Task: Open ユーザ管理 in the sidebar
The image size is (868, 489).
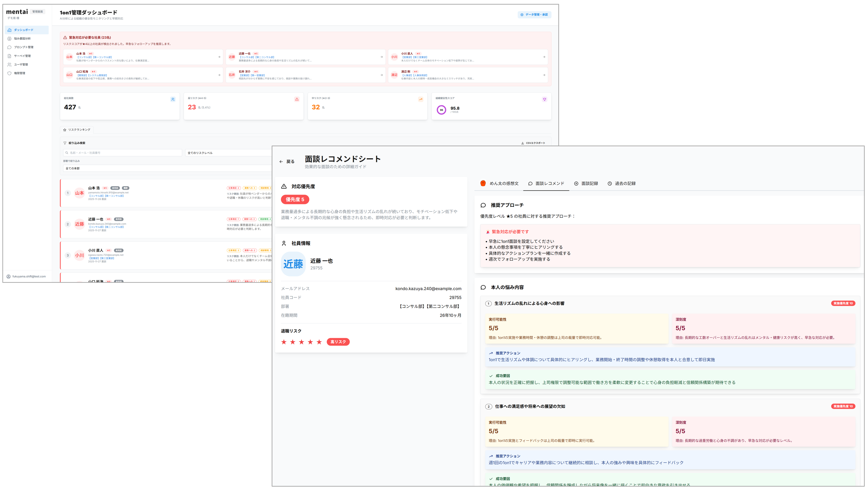Action: click(21, 65)
